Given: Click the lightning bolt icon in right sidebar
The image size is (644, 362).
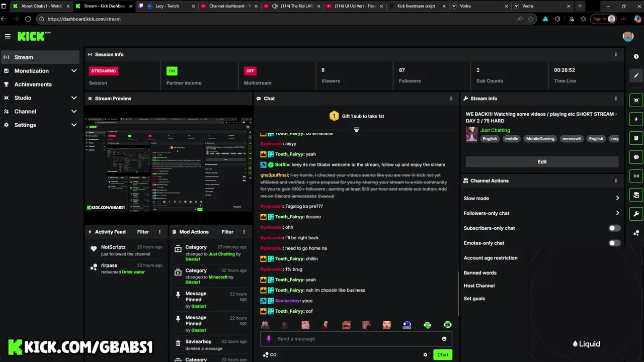Looking at the screenshot, I should coord(636,119).
